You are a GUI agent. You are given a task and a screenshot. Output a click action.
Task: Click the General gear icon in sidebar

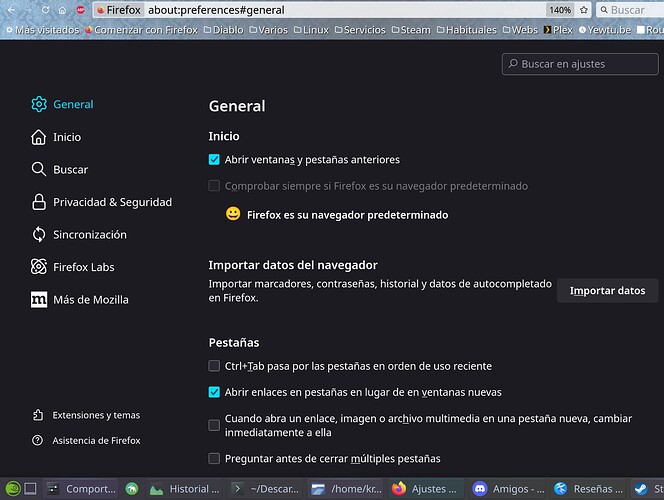(39, 104)
